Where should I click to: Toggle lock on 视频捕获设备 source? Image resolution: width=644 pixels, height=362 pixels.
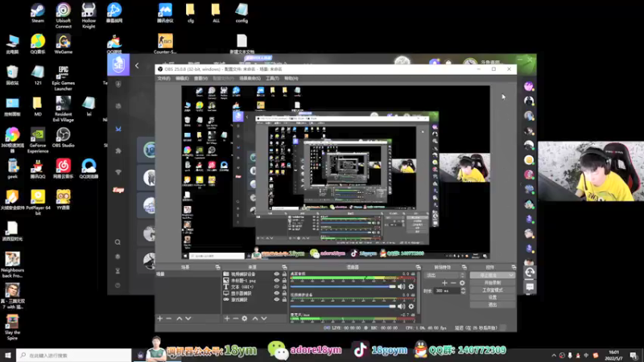coord(284,274)
